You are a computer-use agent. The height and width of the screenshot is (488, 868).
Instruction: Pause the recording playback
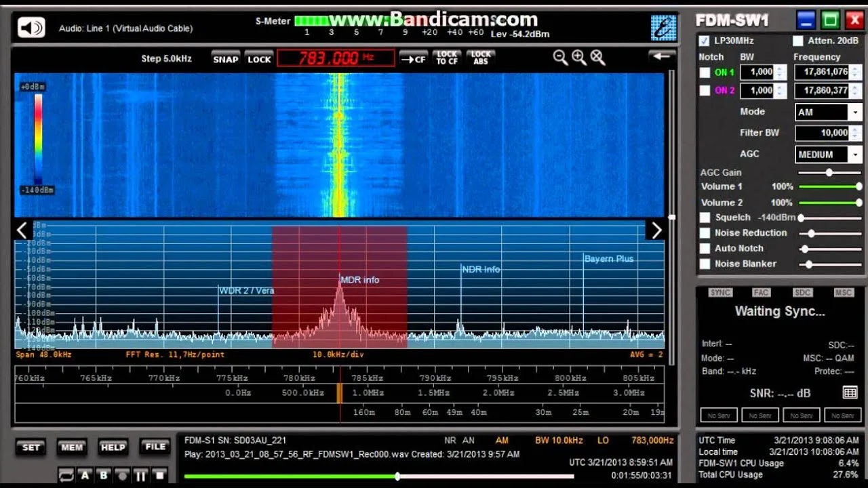click(x=142, y=474)
